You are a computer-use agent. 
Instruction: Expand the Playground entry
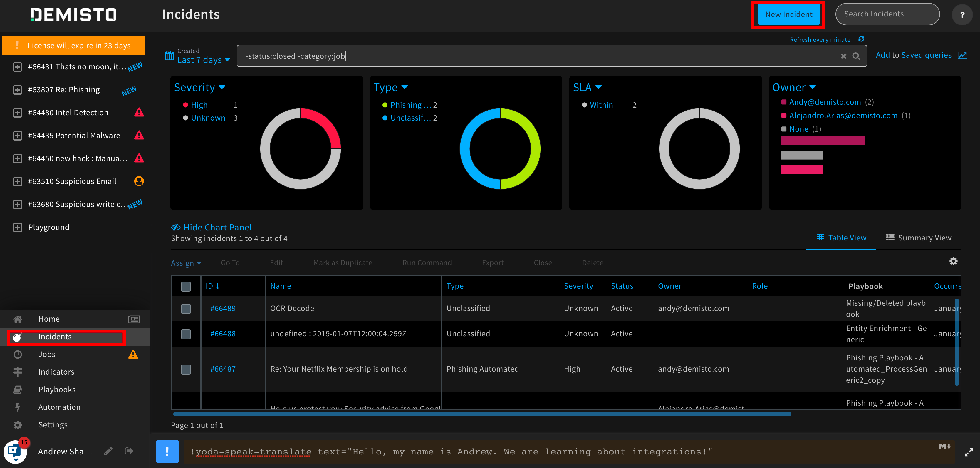(x=18, y=227)
